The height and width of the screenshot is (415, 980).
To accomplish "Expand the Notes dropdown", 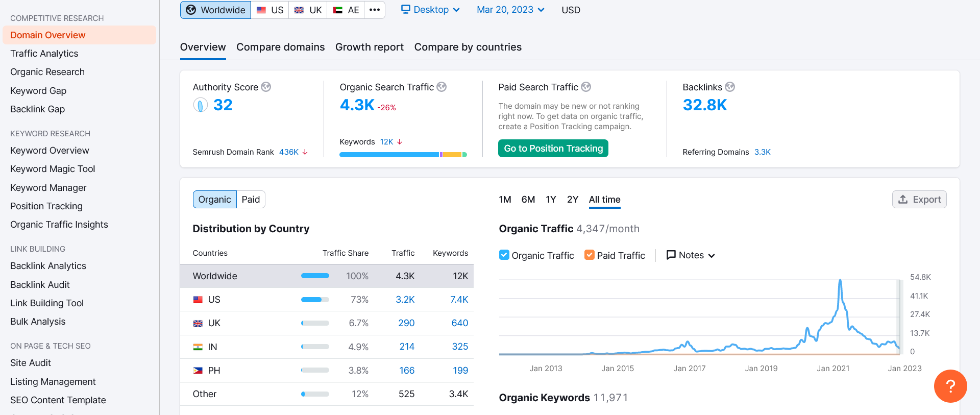I will click(691, 255).
